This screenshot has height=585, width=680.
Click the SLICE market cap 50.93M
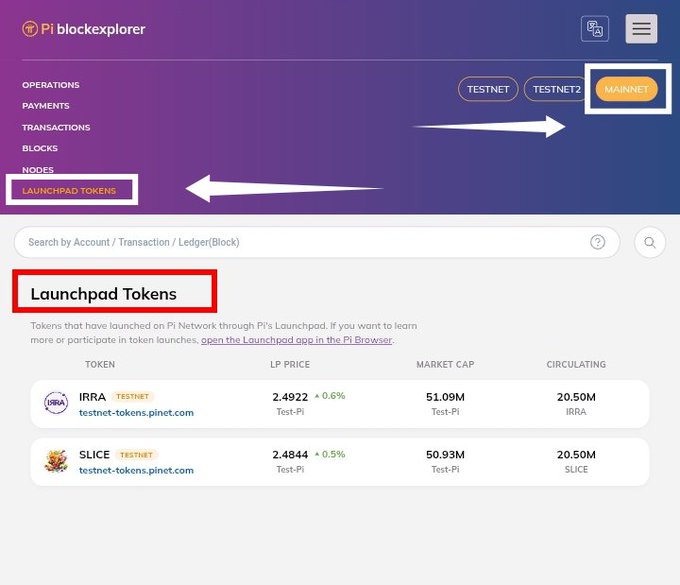point(445,454)
